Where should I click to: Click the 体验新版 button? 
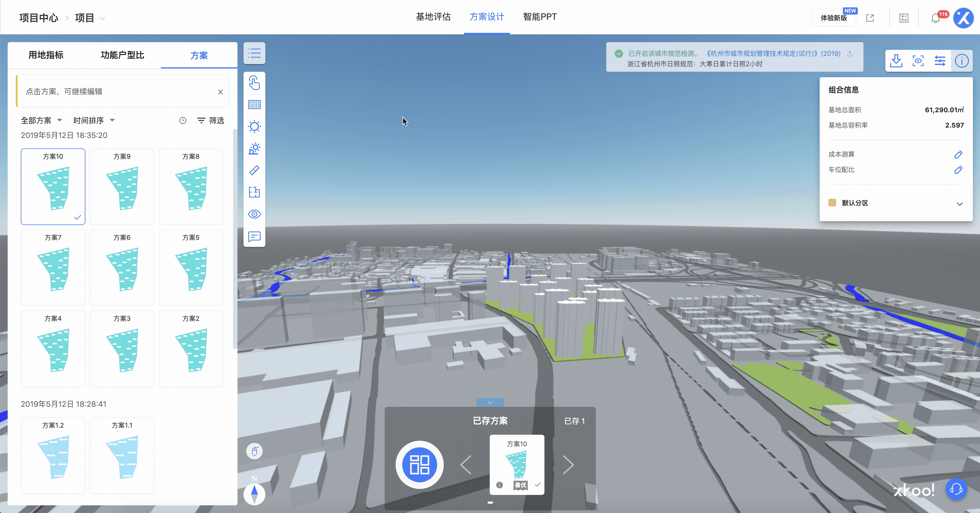click(x=833, y=18)
